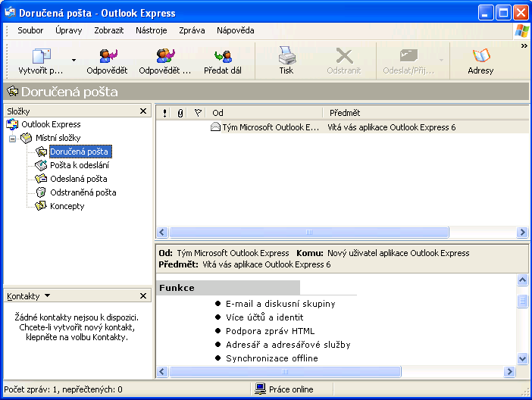Click the Koncepty drafts icon

pos(41,205)
